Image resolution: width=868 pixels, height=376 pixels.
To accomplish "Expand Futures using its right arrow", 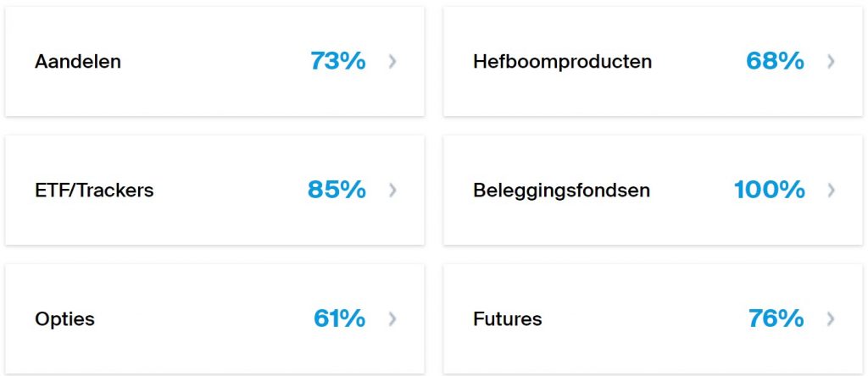I will (831, 319).
